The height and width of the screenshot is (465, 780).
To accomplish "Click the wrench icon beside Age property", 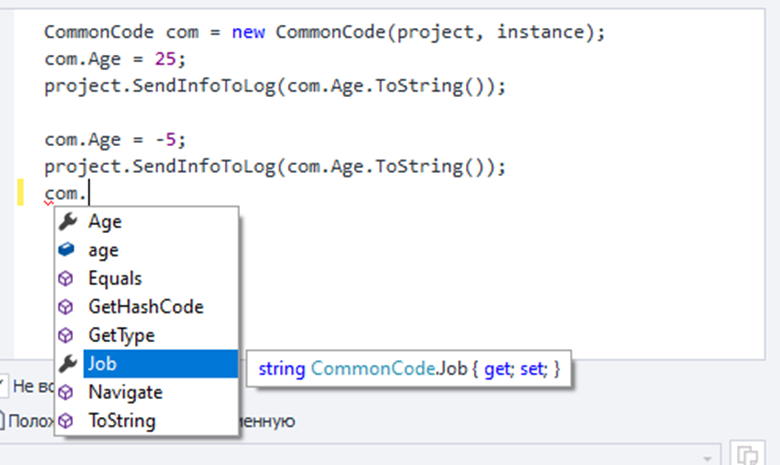I will point(69,222).
